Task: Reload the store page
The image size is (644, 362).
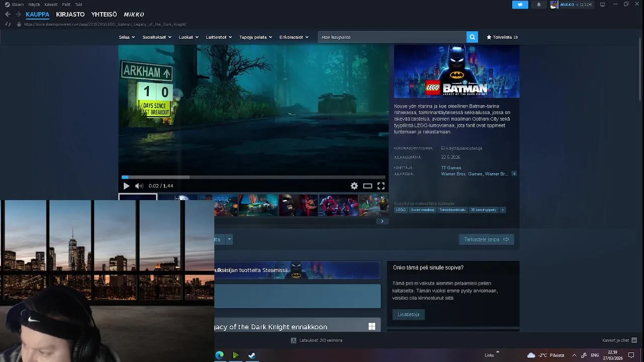Action: [x=8, y=24]
